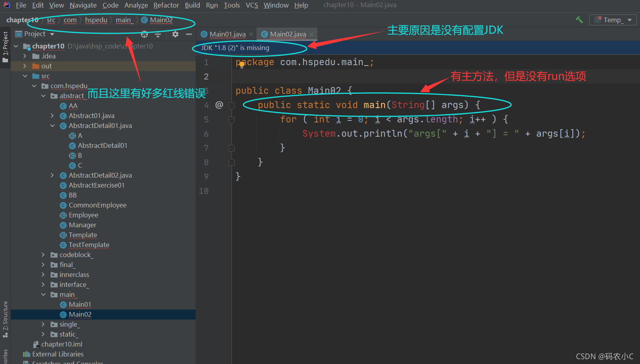
Task: Click line number 6 in gutter
Action: (206, 134)
